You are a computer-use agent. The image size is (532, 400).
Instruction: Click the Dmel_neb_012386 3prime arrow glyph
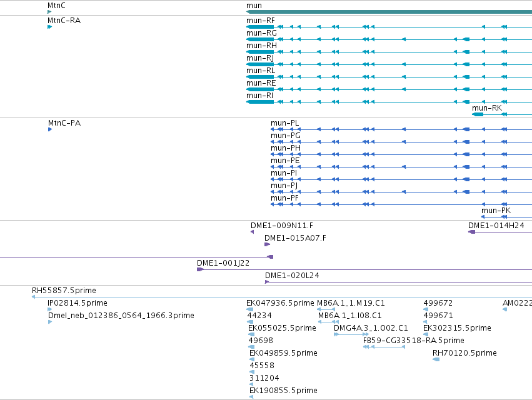click(50, 322)
